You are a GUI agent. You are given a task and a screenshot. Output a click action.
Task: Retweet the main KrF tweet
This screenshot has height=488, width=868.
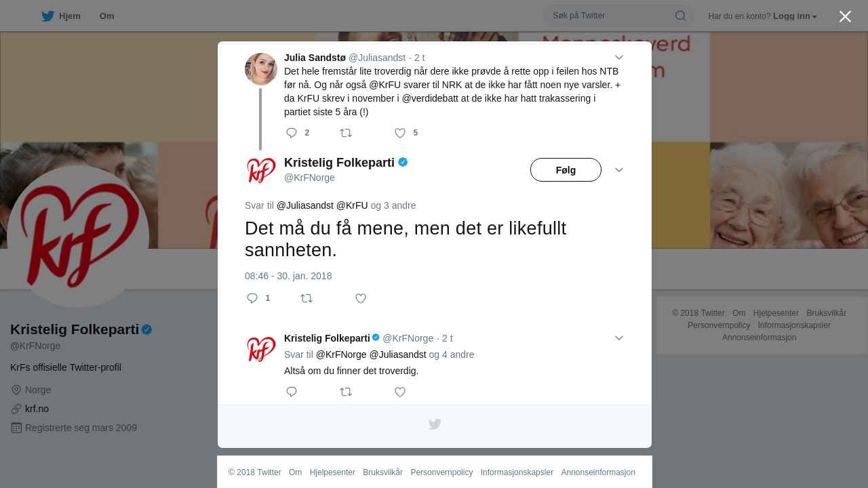[x=307, y=298]
